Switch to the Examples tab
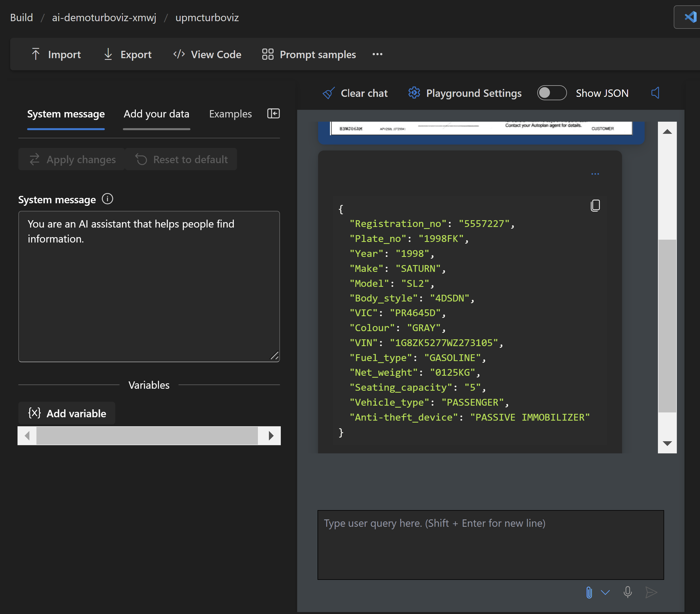This screenshot has height=614, width=700. (x=230, y=114)
